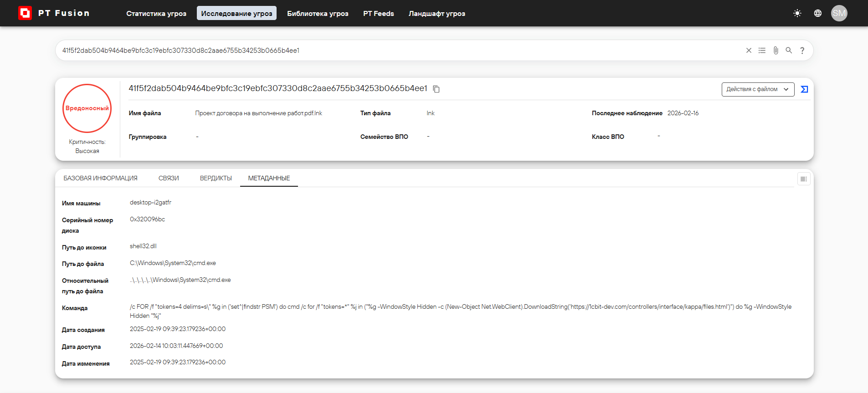Screen dimensions: 868x393
Task: Click the 'Команда' label
Action: point(75,308)
